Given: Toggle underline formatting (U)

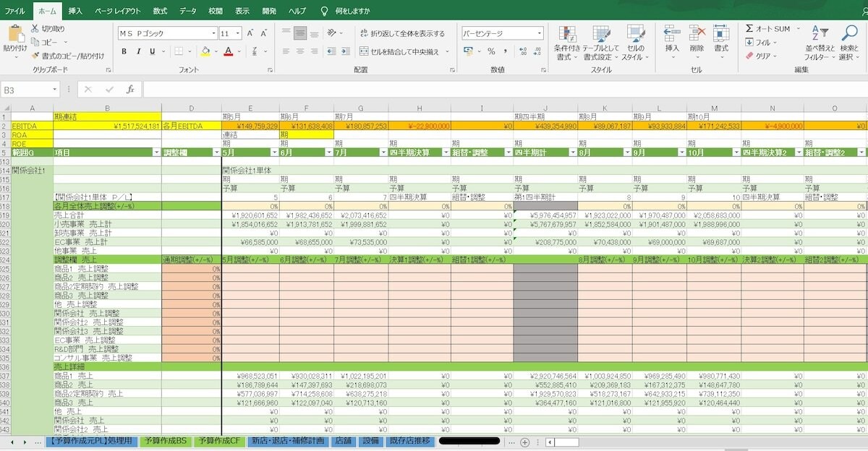Looking at the screenshot, I should tap(152, 51).
